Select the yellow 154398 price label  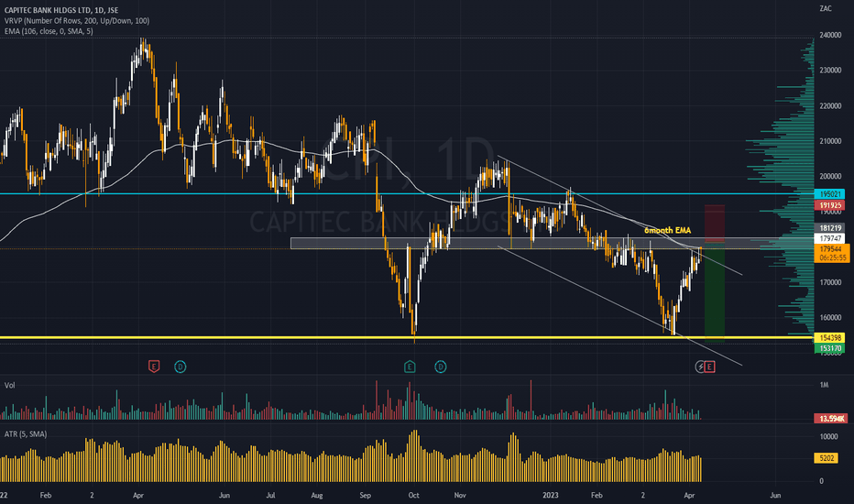(x=830, y=338)
